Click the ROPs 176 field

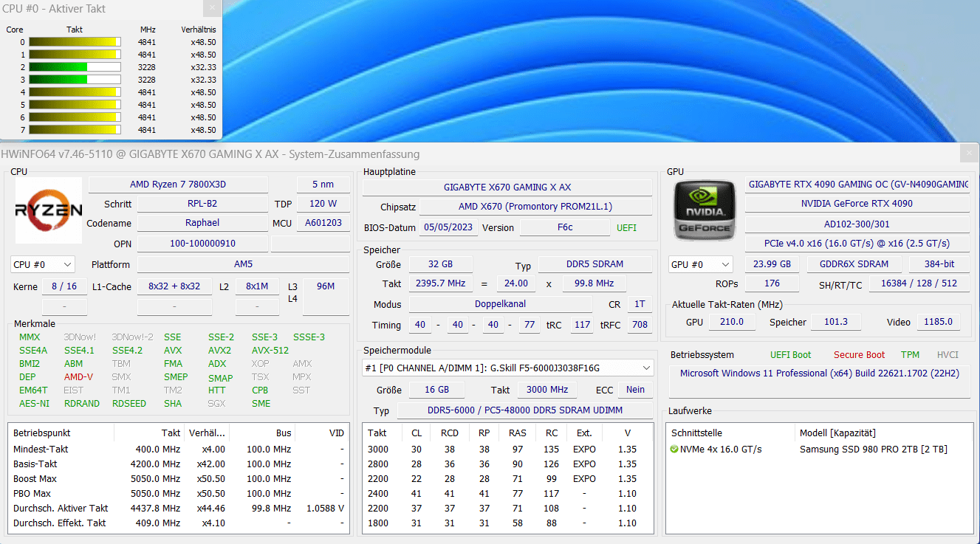pos(772,283)
